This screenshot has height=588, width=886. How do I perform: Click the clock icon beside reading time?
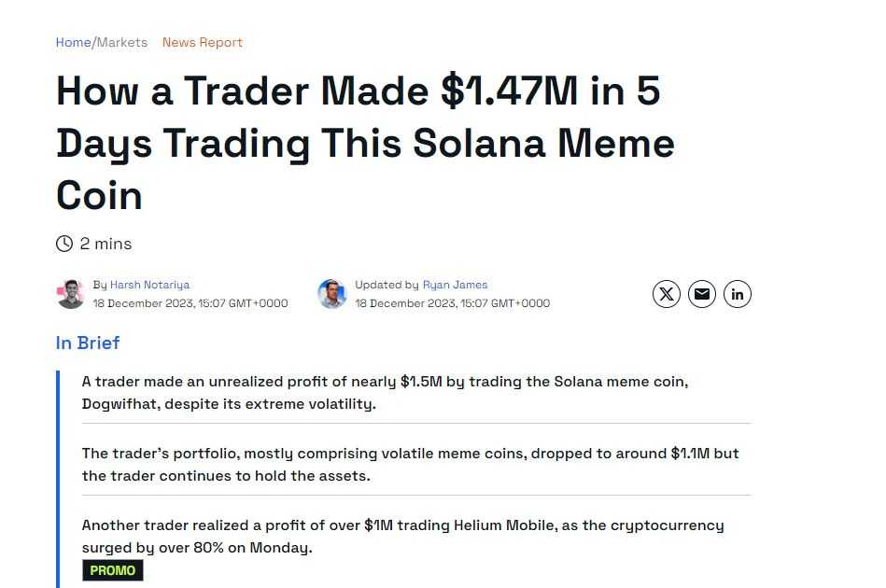coord(64,244)
